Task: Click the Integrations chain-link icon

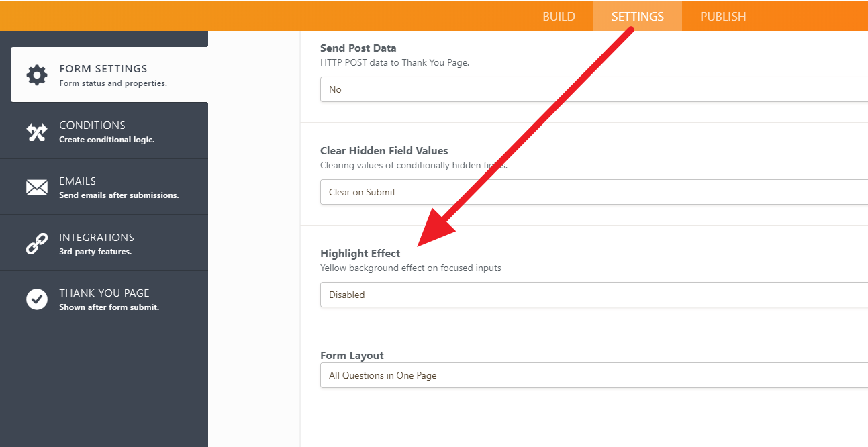Action: [36, 243]
